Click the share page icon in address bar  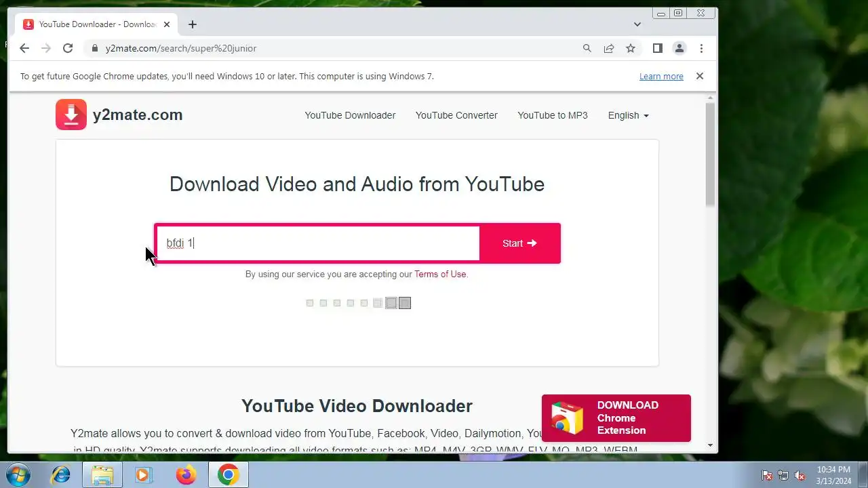tap(609, 48)
